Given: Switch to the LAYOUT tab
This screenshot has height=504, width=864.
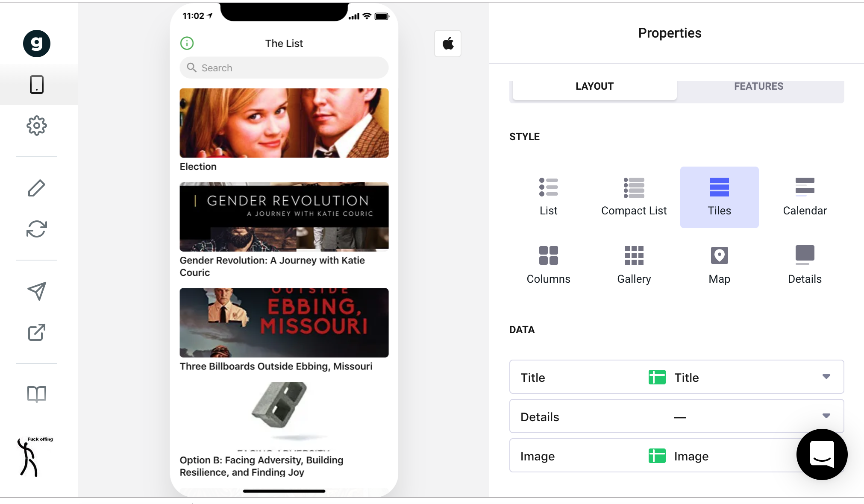Looking at the screenshot, I should (x=594, y=86).
